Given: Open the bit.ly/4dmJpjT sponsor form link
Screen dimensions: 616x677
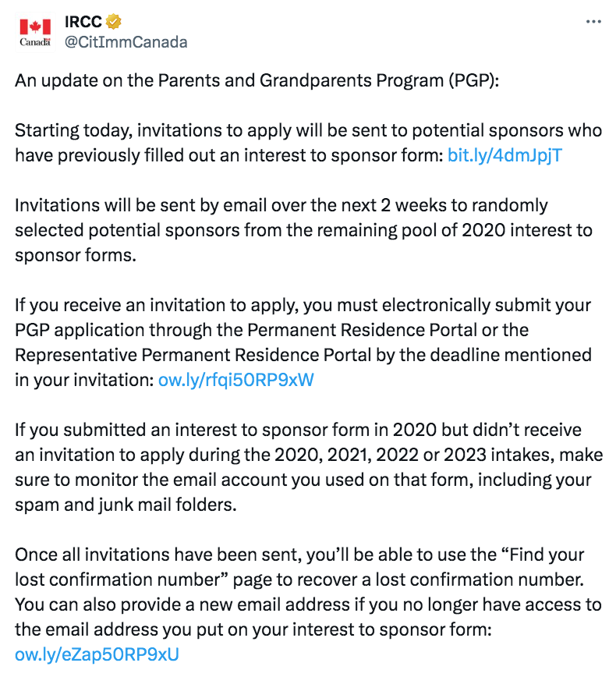Looking at the screenshot, I should (505, 155).
